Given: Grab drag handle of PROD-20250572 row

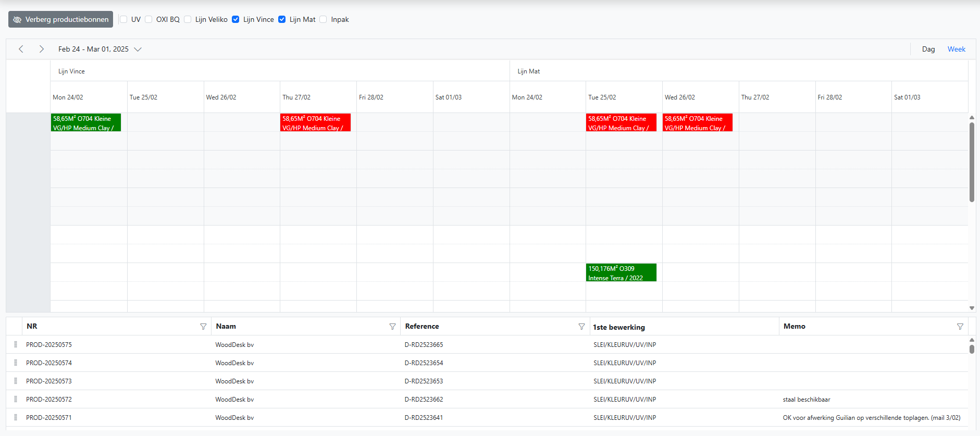Looking at the screenshot, I should coord(16,400).
